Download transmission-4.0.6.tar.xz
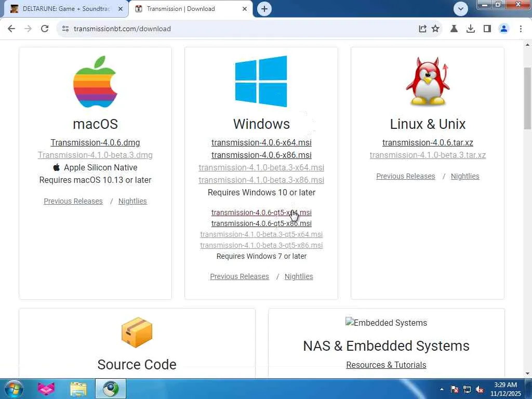 click(x=428, y=142)
